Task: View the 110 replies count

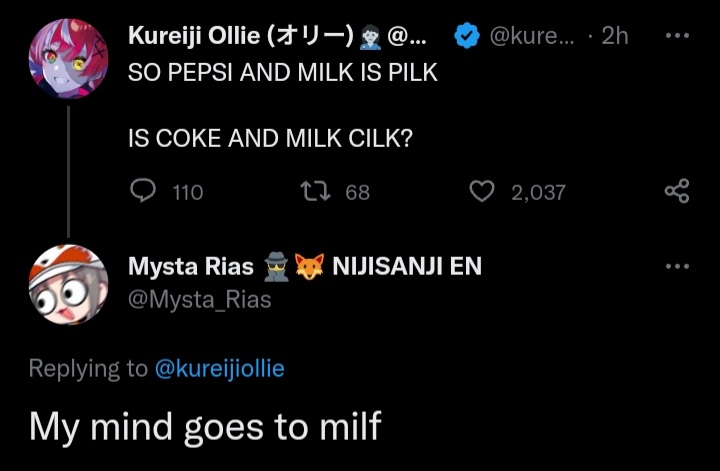Action: pyautogui.click(x=187, y=192)
